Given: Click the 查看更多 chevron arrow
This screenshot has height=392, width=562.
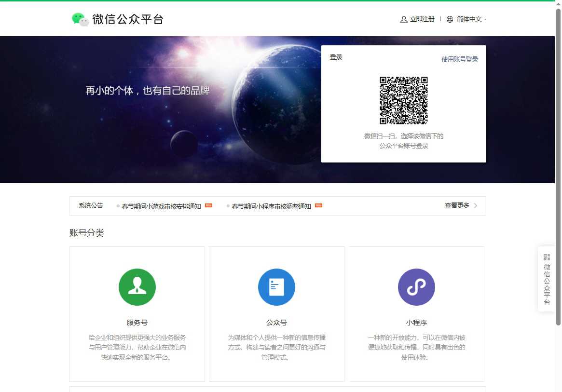Looking at the screenshot, I should 476,205.
